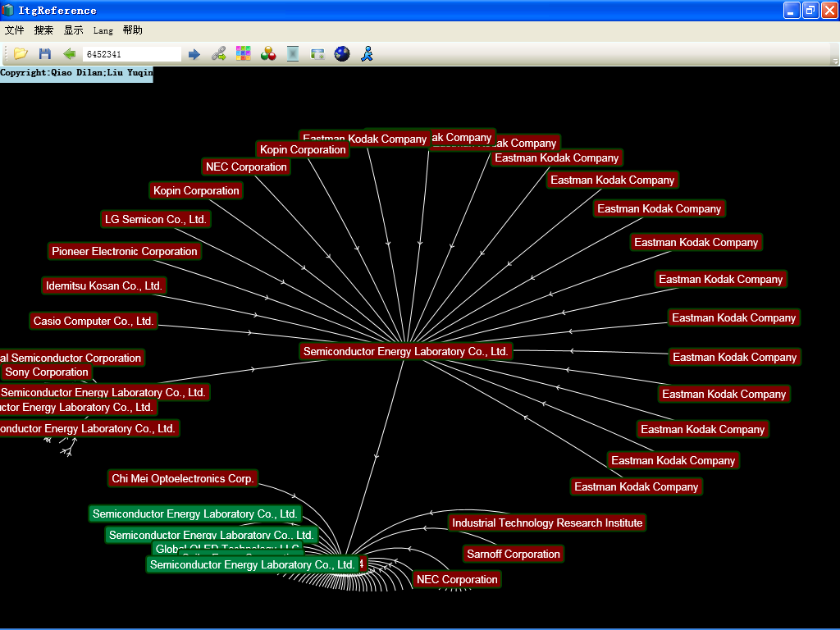Viewport: 840px width, 630px height.
Task: Click the patent number field showing 6452341
Action: 132,54
